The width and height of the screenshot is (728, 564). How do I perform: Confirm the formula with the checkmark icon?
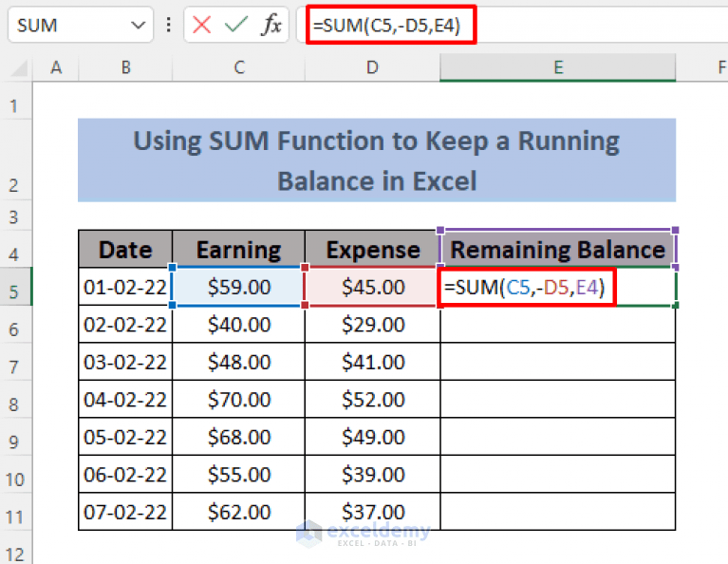click(235, 25)
